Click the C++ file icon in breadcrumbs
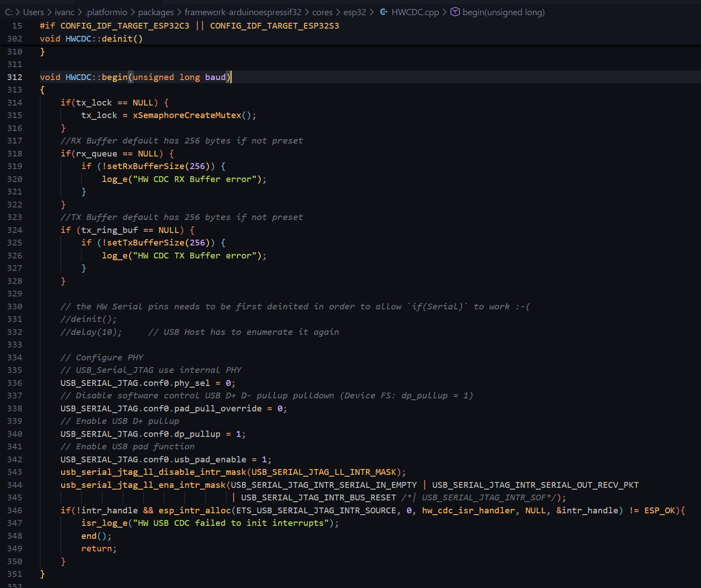 383,12
